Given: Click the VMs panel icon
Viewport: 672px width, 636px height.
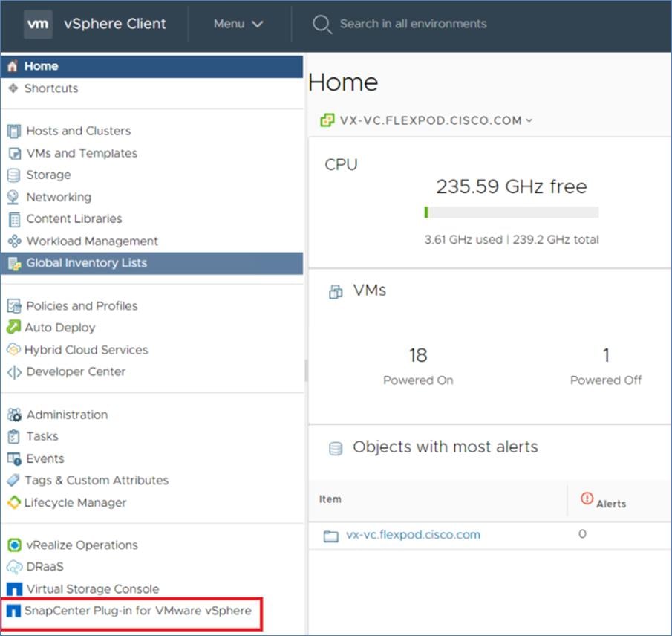Looking at the screenshot, I should click(x=336, y=292).
